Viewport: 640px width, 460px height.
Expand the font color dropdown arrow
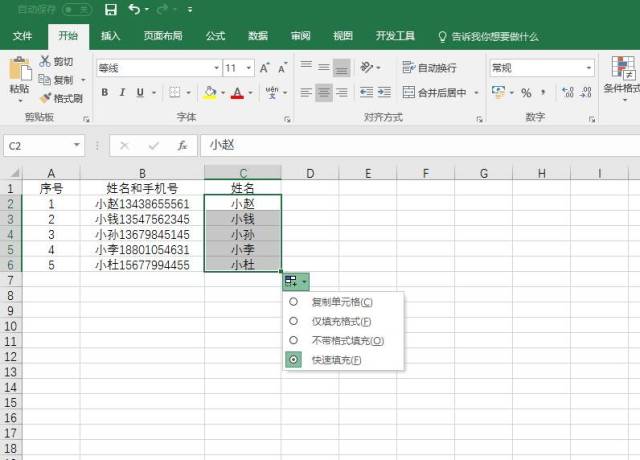coord(251,93)
